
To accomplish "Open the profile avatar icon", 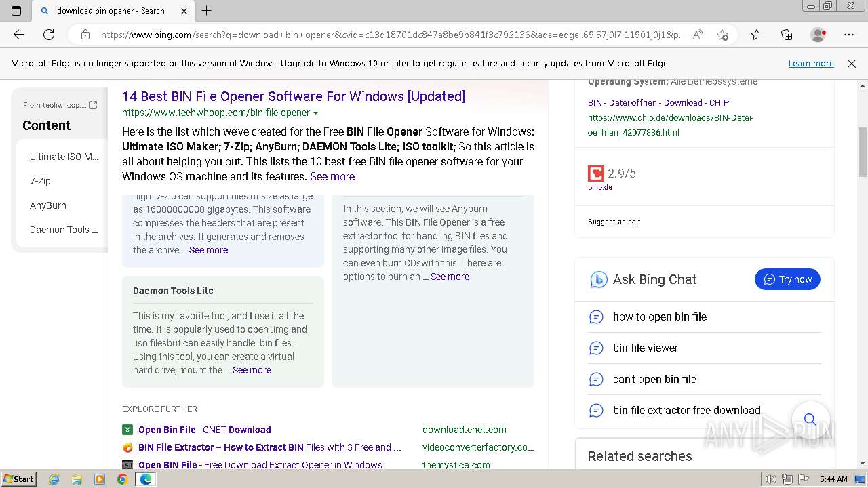I will point(818,35).
